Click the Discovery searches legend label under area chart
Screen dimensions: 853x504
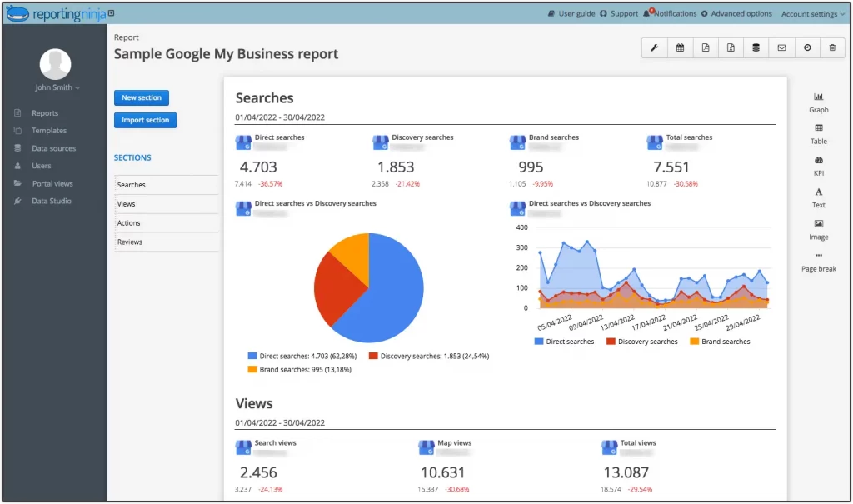(648, 342)
